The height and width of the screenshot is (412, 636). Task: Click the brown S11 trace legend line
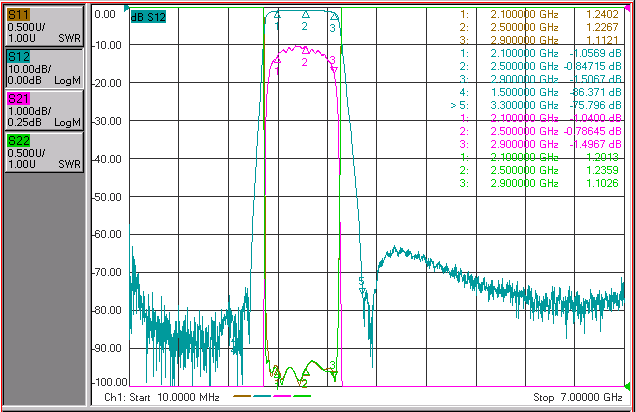point(242,396)
